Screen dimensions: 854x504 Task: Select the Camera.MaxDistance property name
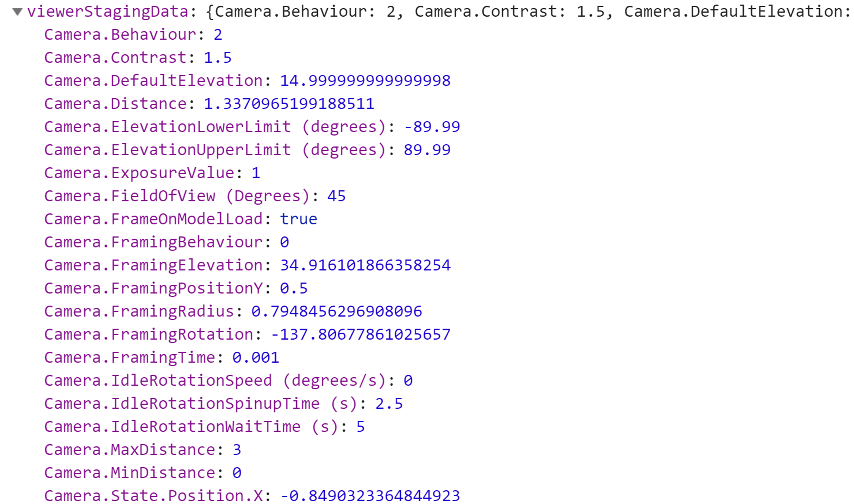[x=130, y=450]
